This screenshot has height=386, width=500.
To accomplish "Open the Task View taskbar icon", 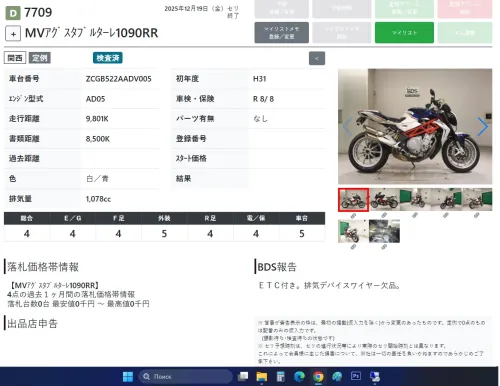I will (x=243, y=376).
